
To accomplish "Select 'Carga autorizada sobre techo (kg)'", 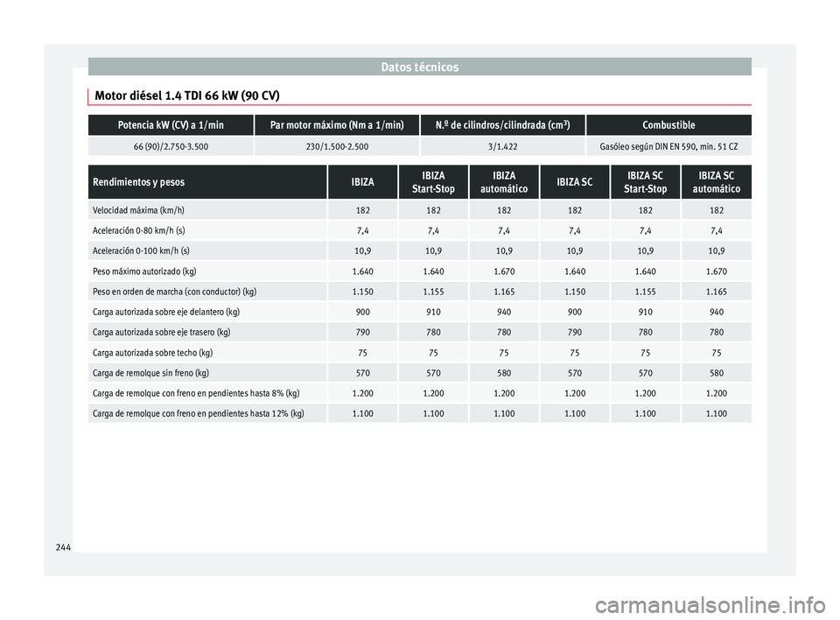I will [152, 353].
